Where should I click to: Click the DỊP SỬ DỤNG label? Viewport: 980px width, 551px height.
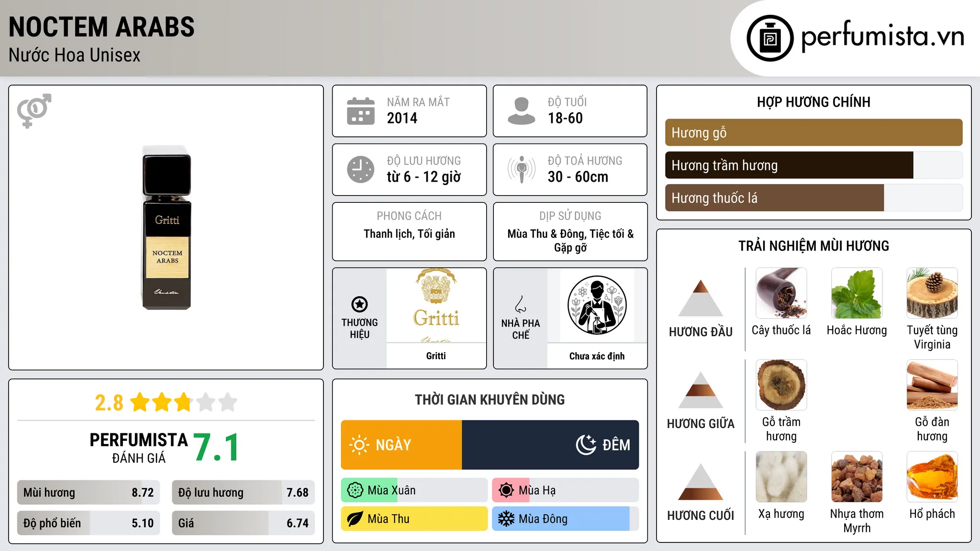tap(570, 216)
